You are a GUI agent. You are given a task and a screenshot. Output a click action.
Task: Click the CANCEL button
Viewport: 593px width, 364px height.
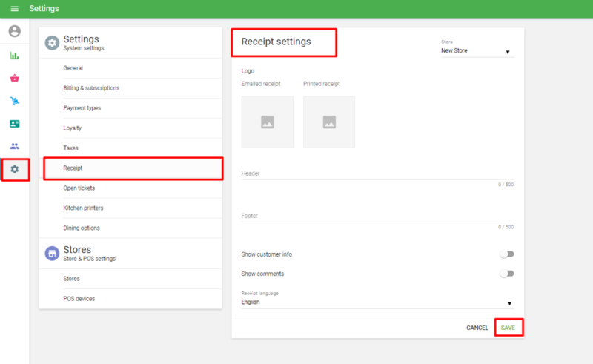(477, 328)
